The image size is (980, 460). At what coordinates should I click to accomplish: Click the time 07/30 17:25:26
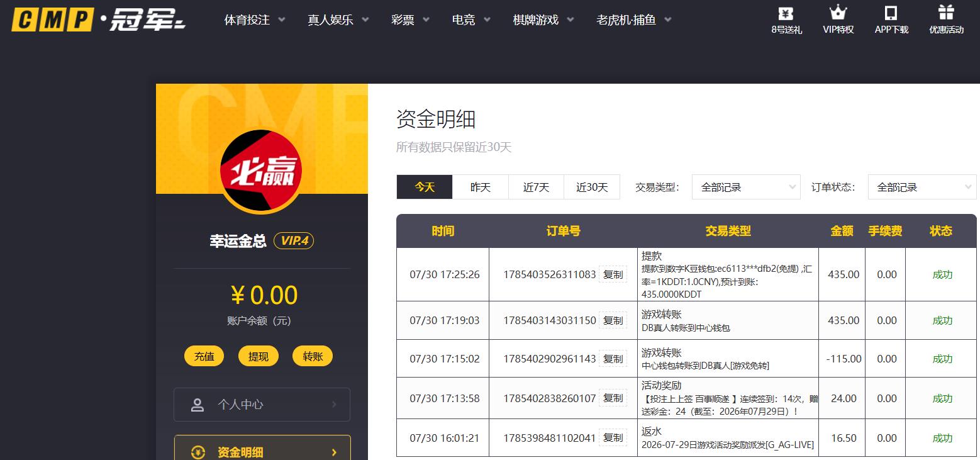pyautogui.click(x=445, y=274)
